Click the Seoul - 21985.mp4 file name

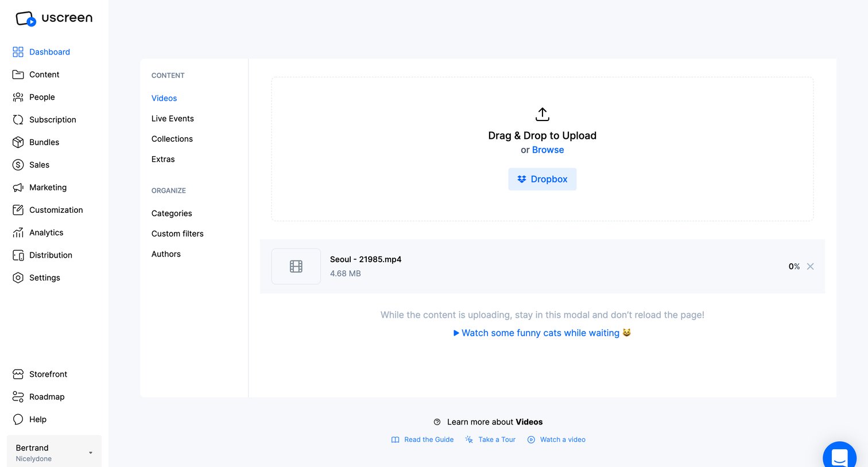[x=366, y=259]
